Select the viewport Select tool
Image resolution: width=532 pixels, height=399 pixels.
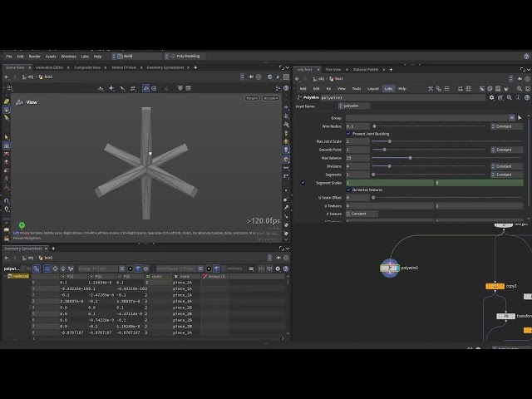(x=7, y=137)
